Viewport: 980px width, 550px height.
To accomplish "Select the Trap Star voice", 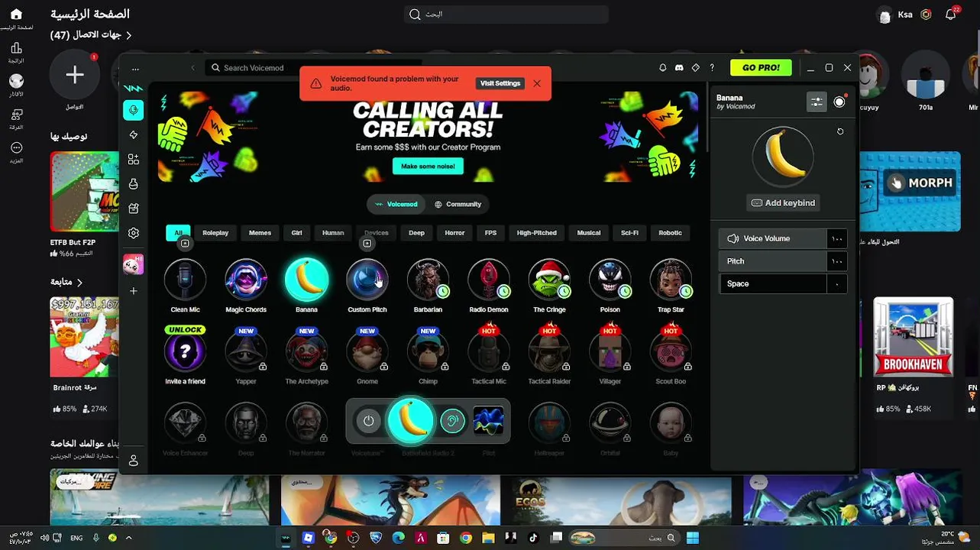I will click(x=671, y=280).
